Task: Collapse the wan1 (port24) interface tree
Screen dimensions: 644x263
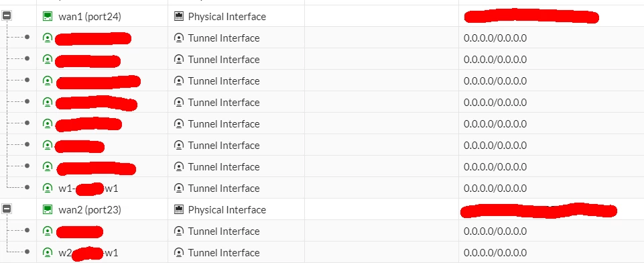Action: (x=7, y=16)
